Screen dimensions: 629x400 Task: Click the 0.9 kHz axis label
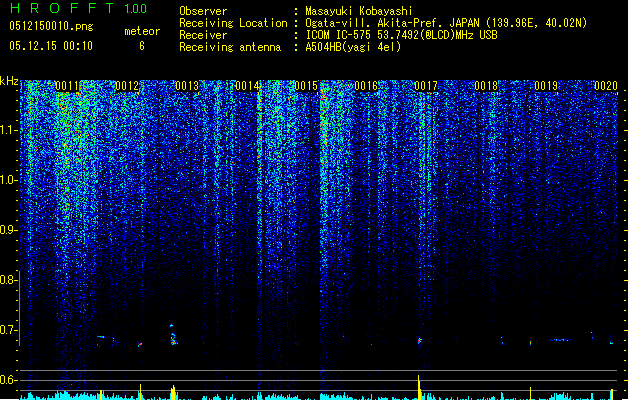click(9, 230)
